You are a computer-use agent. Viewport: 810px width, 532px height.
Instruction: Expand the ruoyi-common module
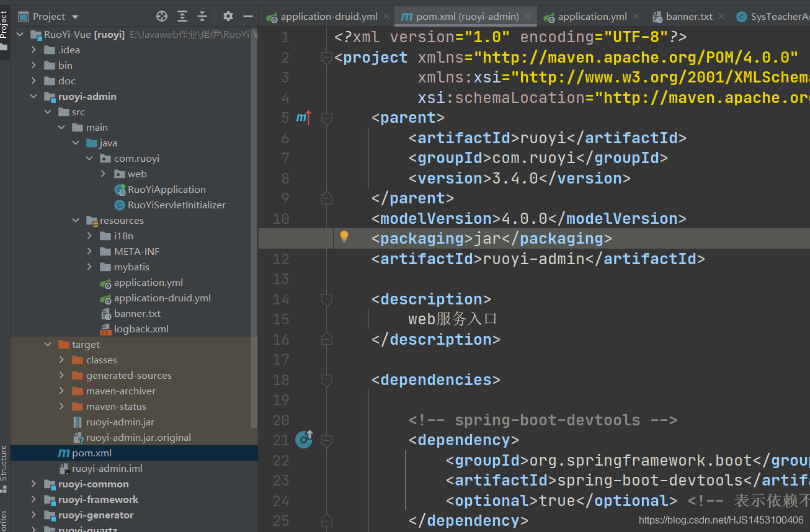click(x=34, y=484)
